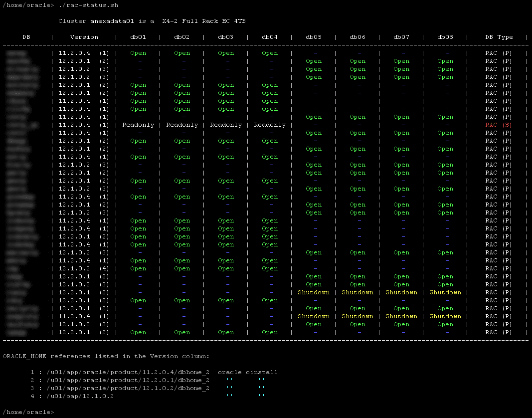
Task: Click Readonly status under db03
Action: (x=226, y=125)
